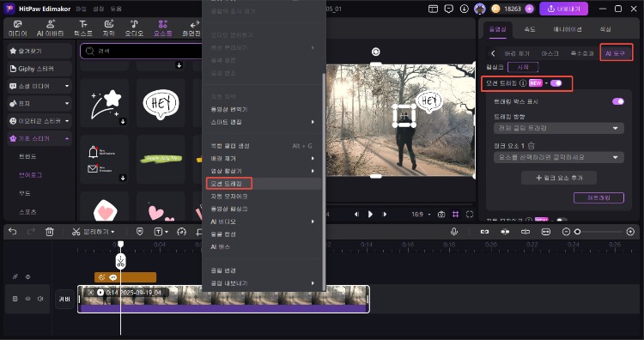Click the microphone voiceover icon

(454, 232)
